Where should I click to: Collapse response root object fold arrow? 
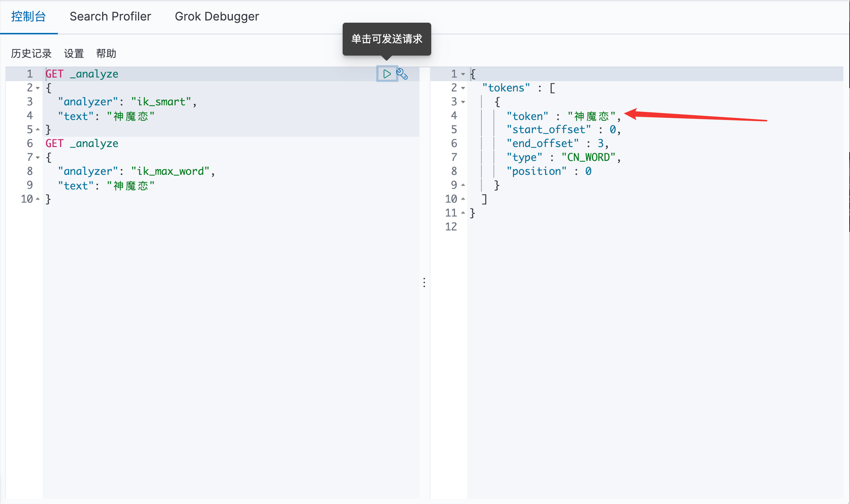463,74
